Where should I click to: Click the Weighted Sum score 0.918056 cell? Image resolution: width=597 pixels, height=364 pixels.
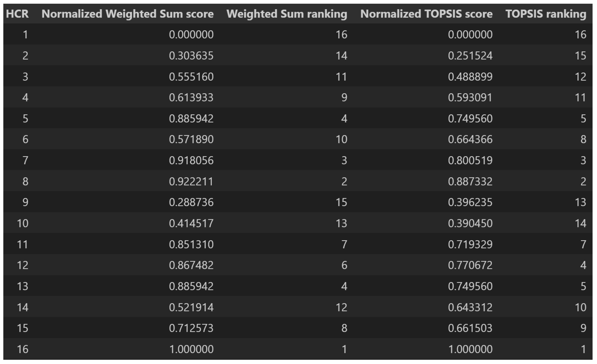tap(191, 160)
